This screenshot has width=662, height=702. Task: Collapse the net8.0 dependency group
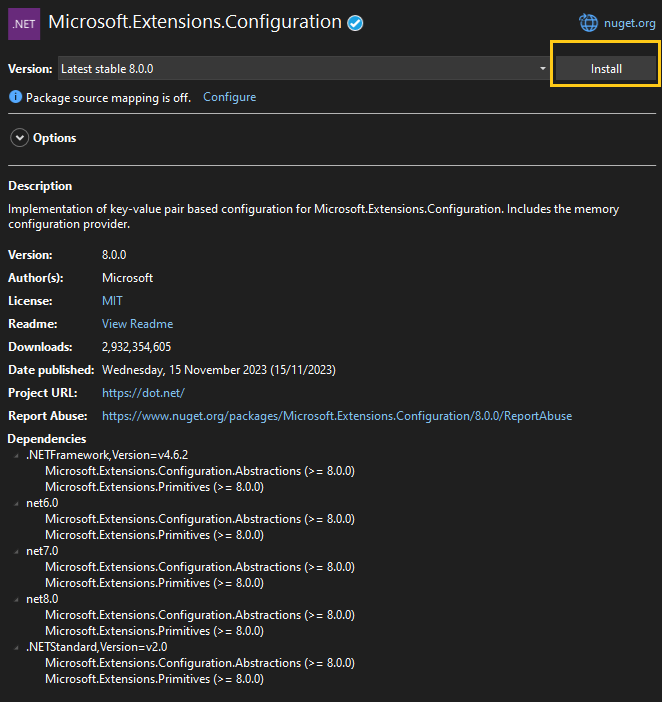tap(17, 600)
